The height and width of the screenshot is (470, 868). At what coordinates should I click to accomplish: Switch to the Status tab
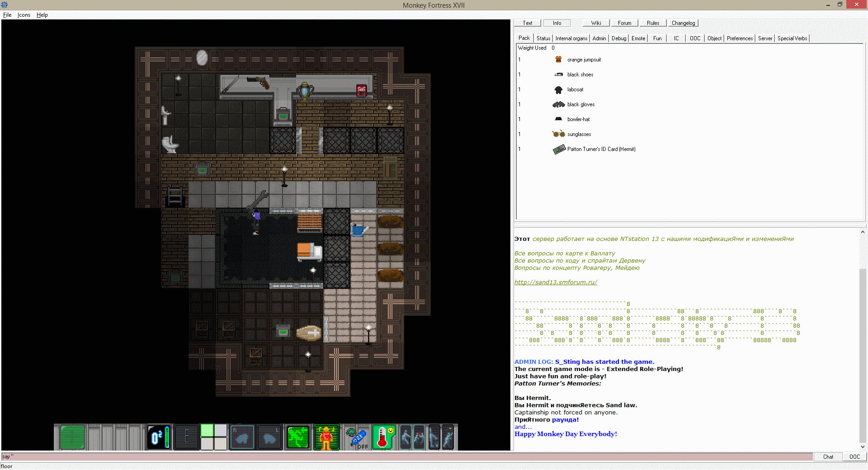(x=543, y=38)
